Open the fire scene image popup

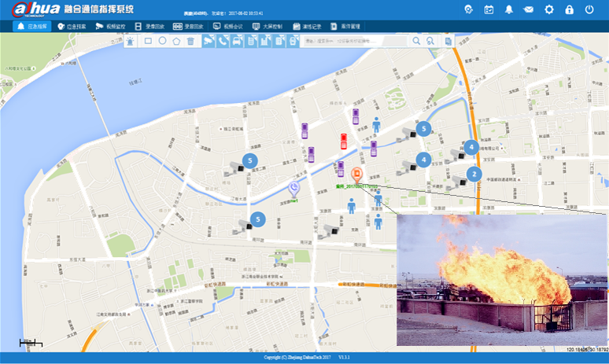[x=502, y=280]
